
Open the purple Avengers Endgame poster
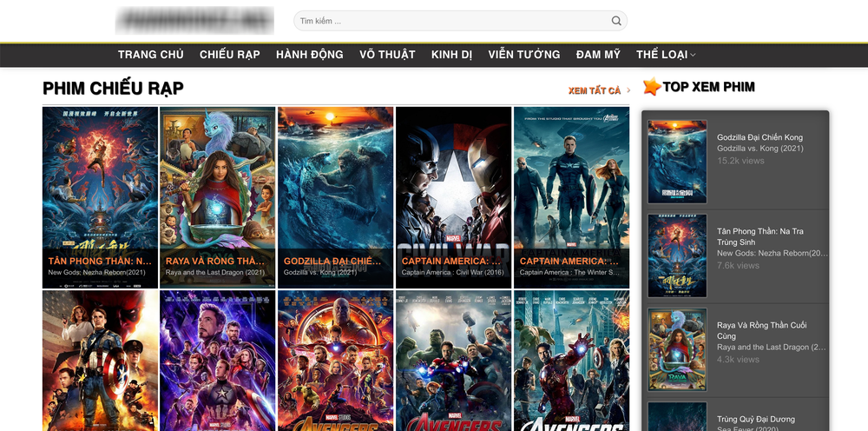coord(218,361)
